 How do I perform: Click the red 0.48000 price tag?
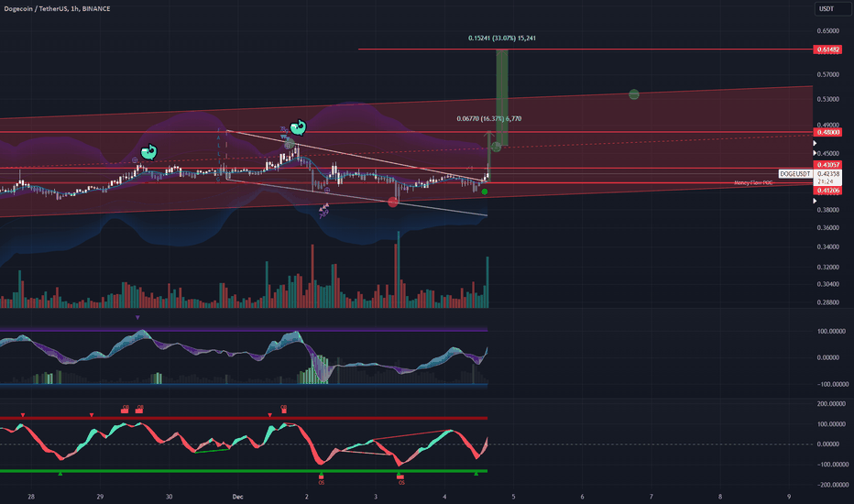827,132
